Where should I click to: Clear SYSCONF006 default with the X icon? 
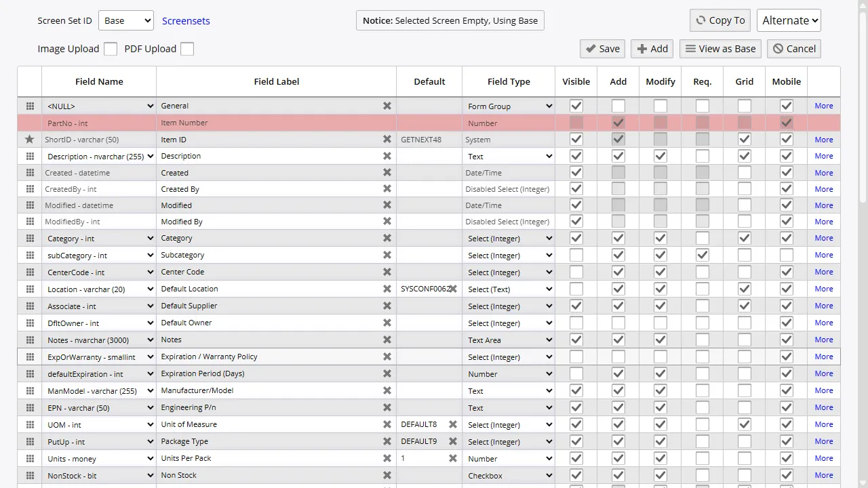click(452, 288)
